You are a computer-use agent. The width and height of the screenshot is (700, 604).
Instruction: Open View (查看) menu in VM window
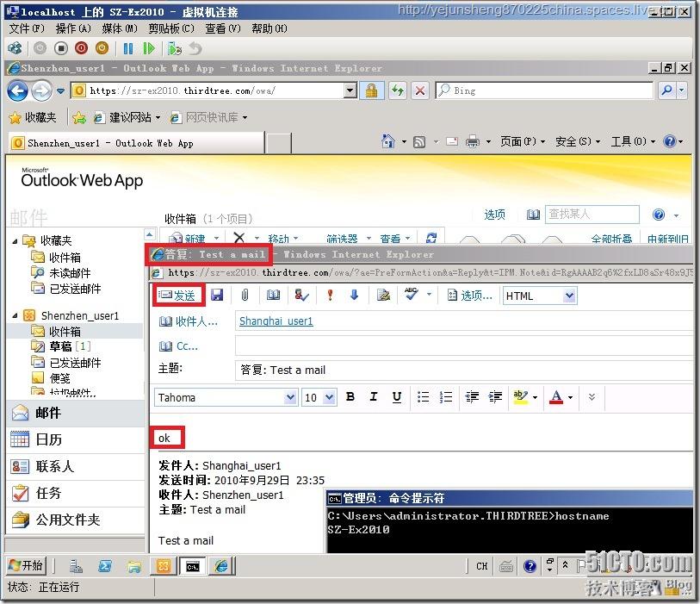223,28
